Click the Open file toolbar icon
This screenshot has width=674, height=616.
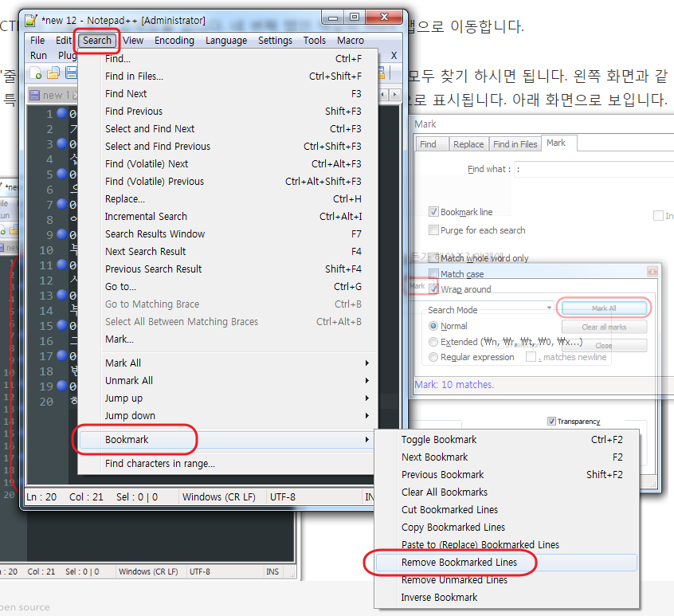tap(53, 73)
